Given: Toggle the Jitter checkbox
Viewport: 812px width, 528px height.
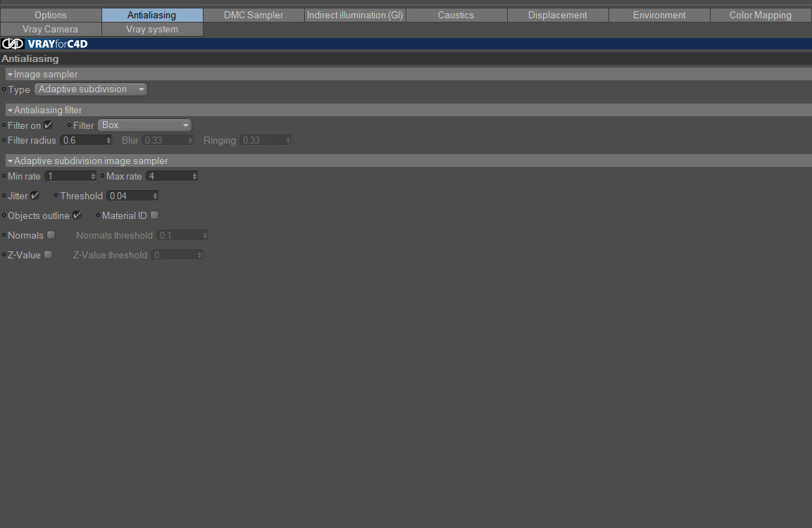Looking at the screenshot, I should pos(35,196).
